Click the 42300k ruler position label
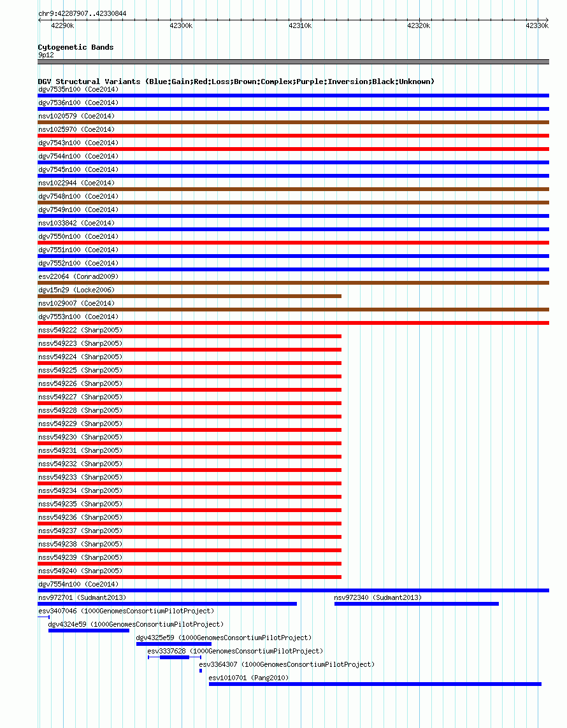The width and height of the screenshot is (567, 728). tap(181, 26)
